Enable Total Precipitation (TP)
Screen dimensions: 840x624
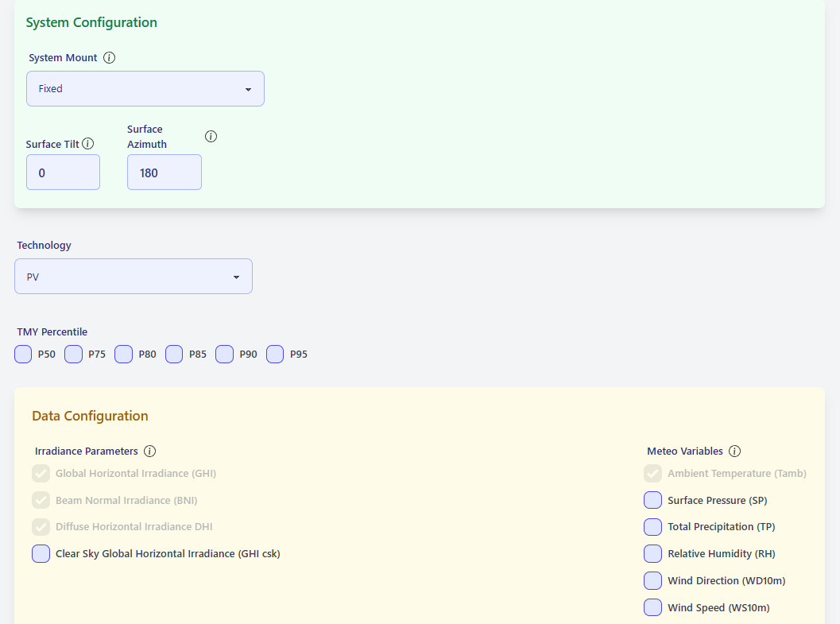(652, 526)
